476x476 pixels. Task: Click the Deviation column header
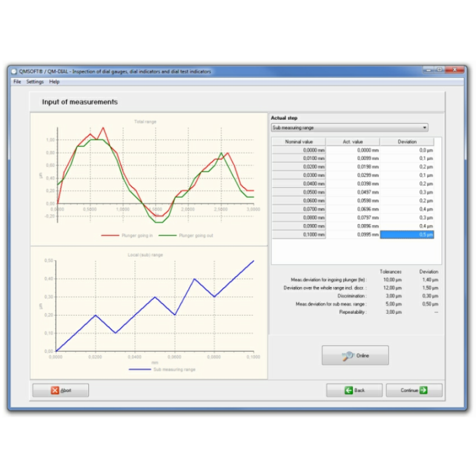[407, 142]
